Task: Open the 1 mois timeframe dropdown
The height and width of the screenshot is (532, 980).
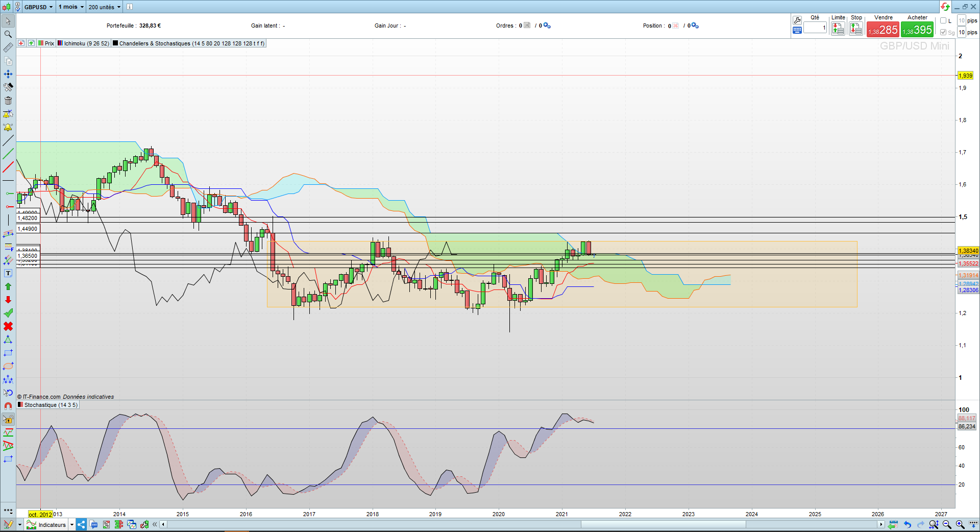Action: click(x=71, y=7)
